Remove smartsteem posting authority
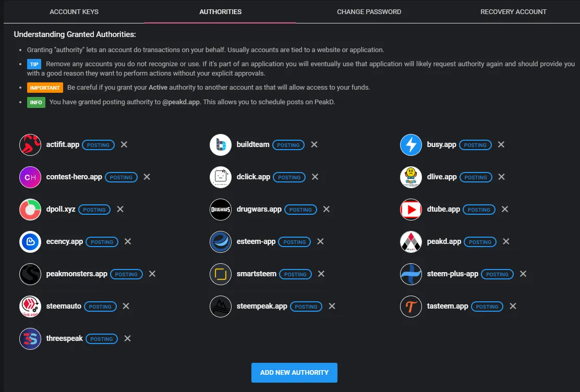This screenshot has width=580, height=392. tap(321, 274)
